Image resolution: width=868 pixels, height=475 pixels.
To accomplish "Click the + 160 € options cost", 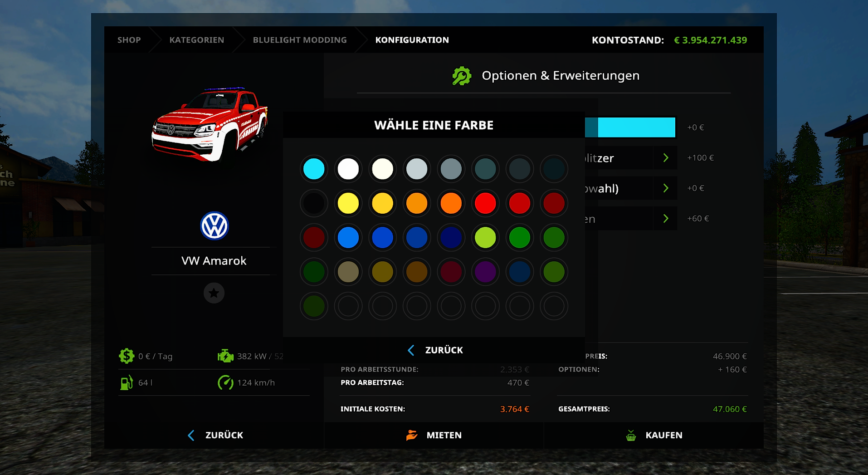I will (x=732, y=370).
